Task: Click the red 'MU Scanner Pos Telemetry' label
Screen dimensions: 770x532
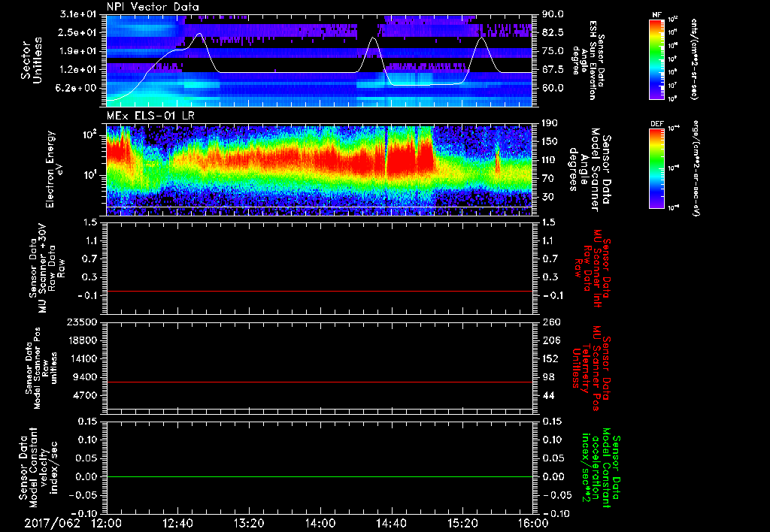Action: click(x=590, y=368)
